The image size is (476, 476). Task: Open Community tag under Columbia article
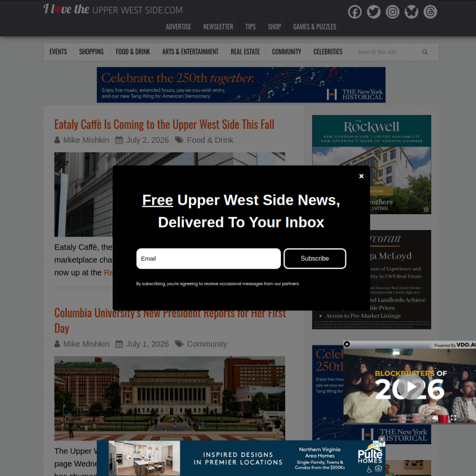point(207,344)
